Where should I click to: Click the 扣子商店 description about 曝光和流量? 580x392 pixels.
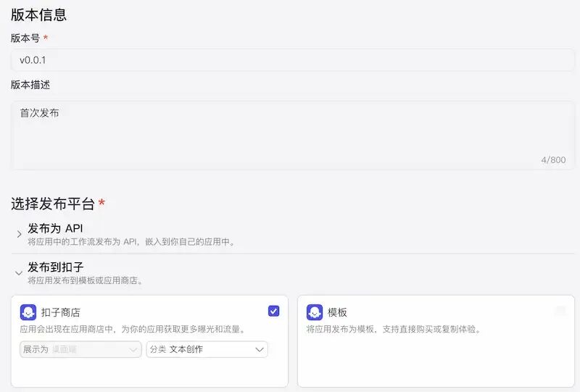tap(133, 329)
